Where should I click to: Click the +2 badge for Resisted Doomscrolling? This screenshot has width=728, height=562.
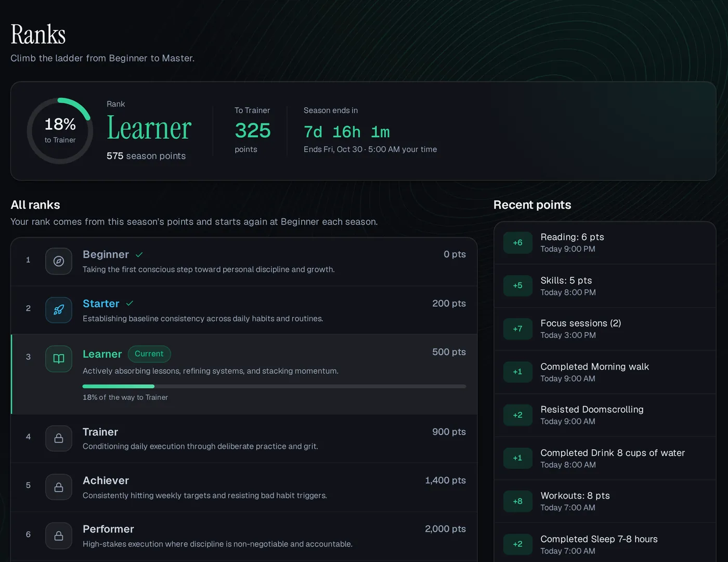(517, 415)
